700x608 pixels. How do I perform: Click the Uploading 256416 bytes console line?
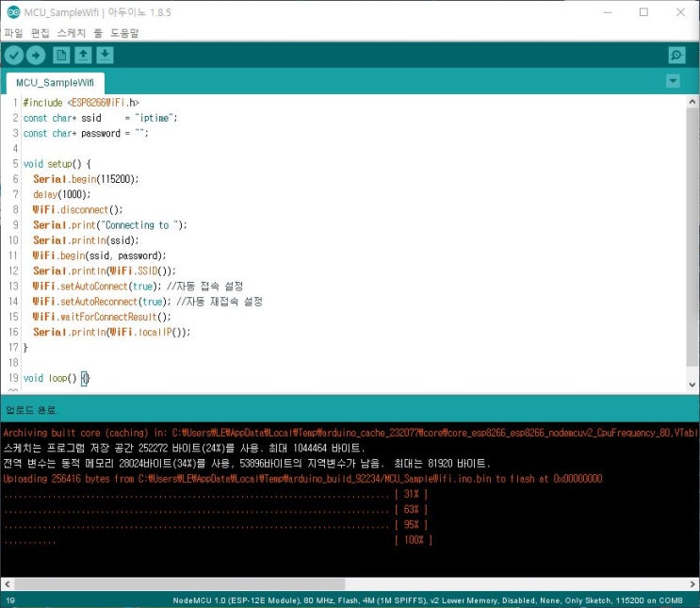click(302, 479)
